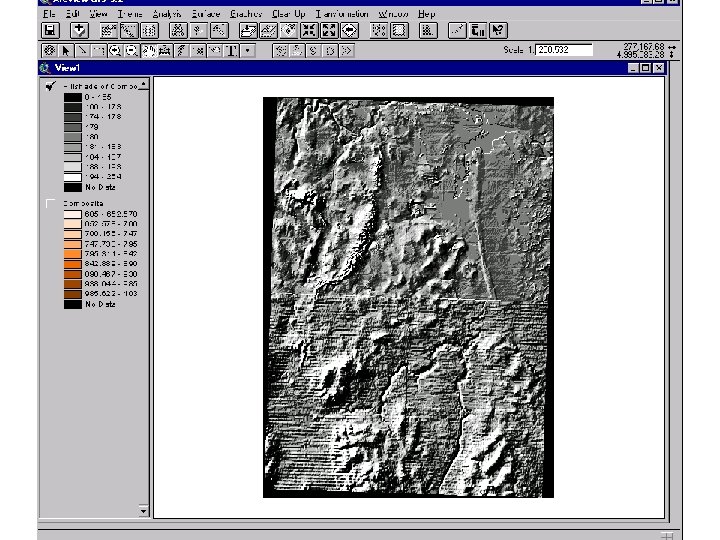Viewport: 720px width, 540px height.
Task: Zoom to Full Extent stacked-layers icon
Action: 248,31
